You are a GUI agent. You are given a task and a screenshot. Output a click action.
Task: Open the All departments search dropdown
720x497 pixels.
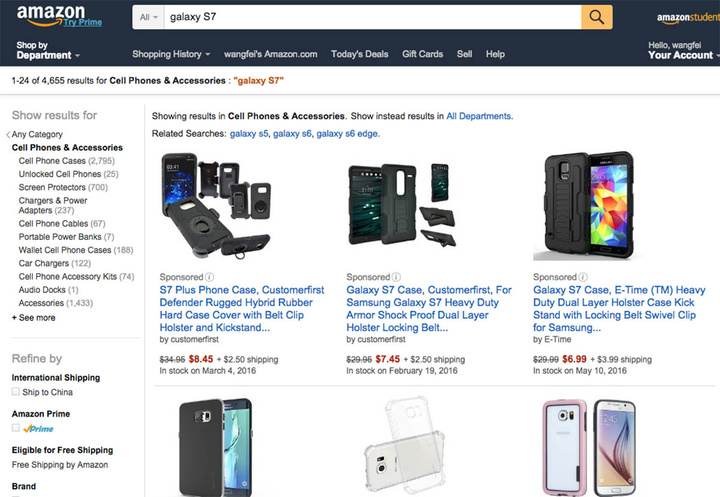click(149, 17)
